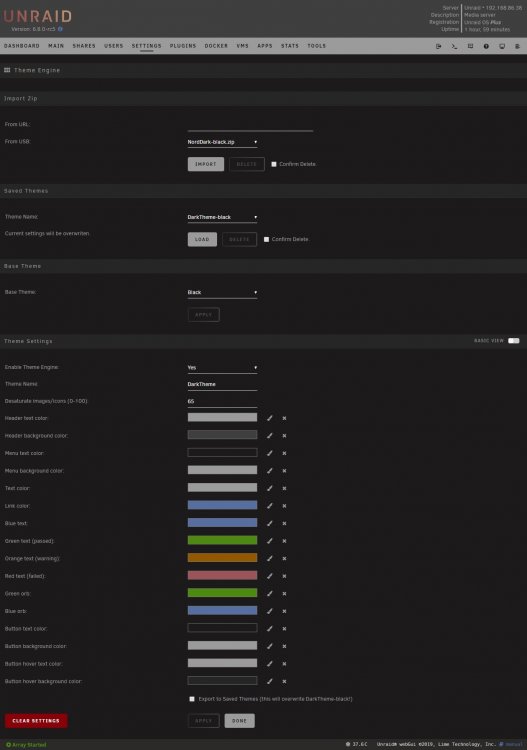This screenshot has height=750, width=527.
Task: Click the Apply button next to Done
Action: click(x=204, y=720)
